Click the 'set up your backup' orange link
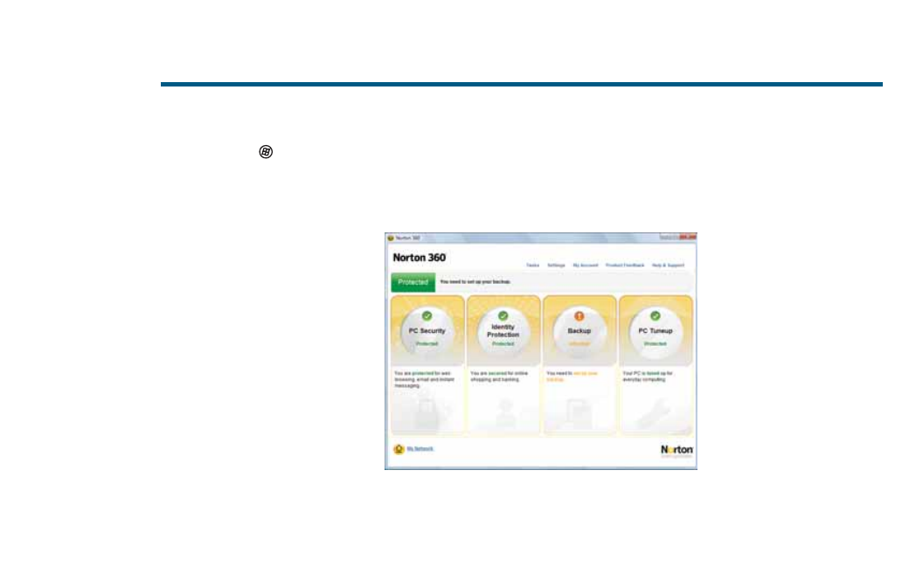This screenshot has height=588, width=909. point(572,377)
